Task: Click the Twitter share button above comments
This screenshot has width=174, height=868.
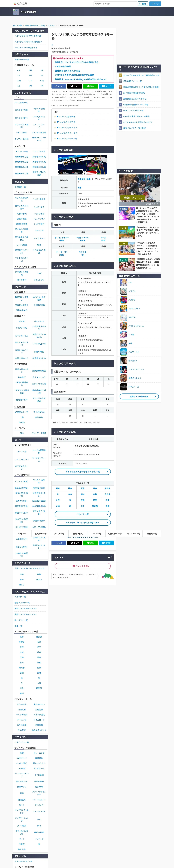Action: 75,543
